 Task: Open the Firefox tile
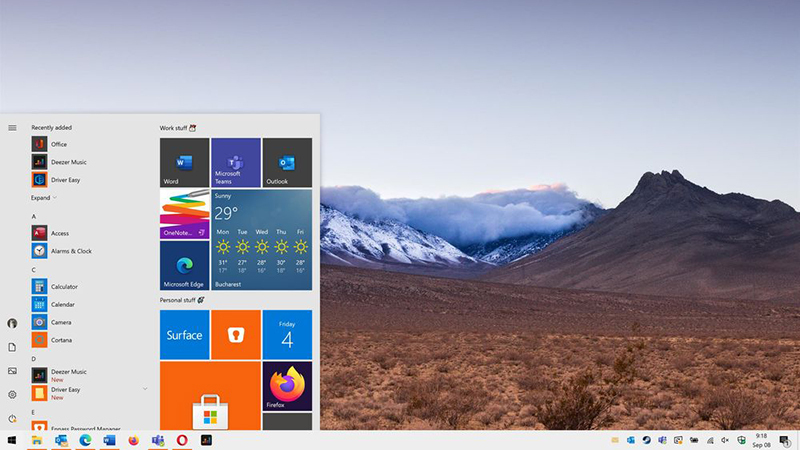tap(287, 386)
